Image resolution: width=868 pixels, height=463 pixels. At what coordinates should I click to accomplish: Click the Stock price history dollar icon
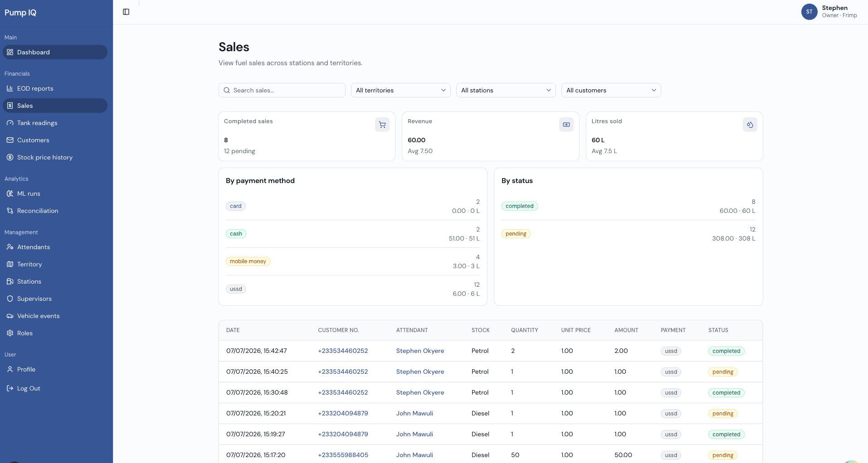pos(10,157)
